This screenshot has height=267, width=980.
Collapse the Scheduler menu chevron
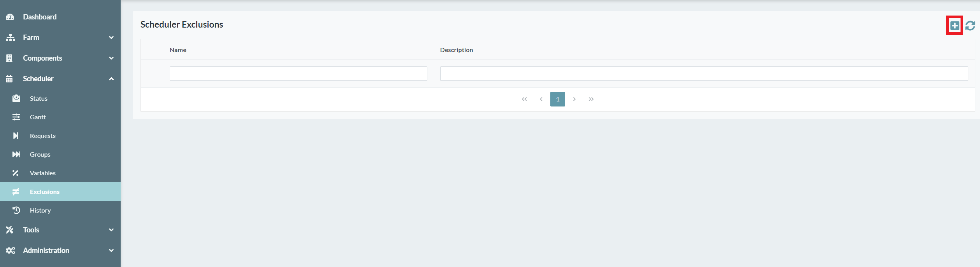(x=111, y=79)
